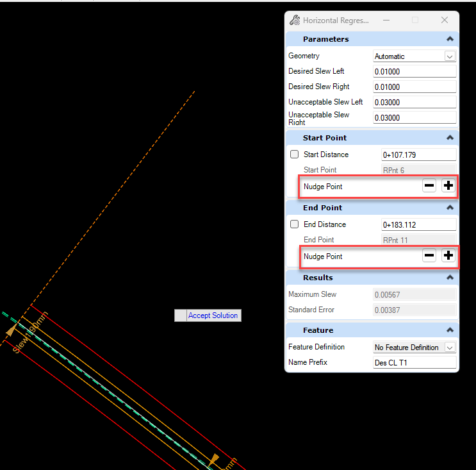This screenshot has width=476, height=470.
Task: Click the Slew 19mm label in drawing
Action: [x=30, y=332]
